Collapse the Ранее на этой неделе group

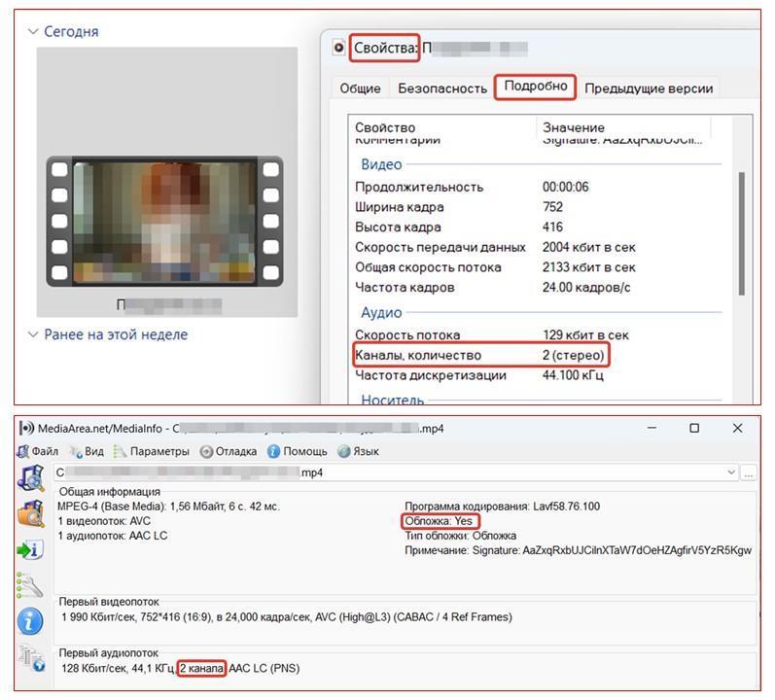click(x=33, y=334)
